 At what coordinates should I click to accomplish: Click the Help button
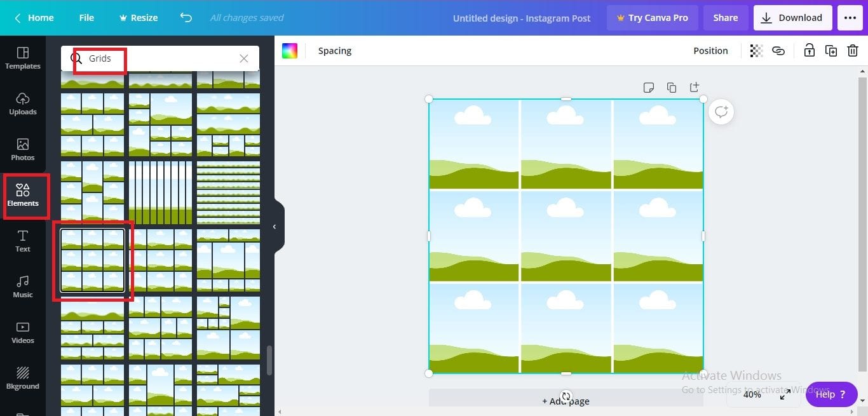pos(831,394)
